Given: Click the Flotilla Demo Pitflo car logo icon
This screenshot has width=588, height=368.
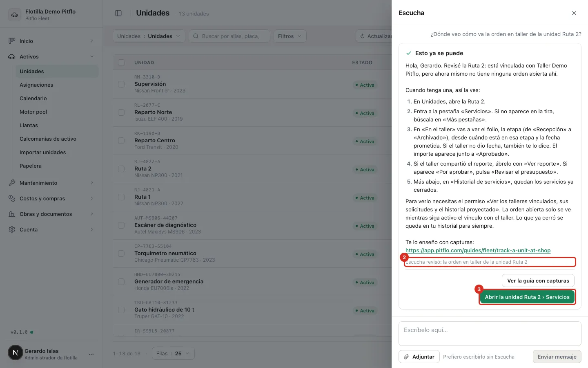Looking at the screenshot, I should click(15, 15).
